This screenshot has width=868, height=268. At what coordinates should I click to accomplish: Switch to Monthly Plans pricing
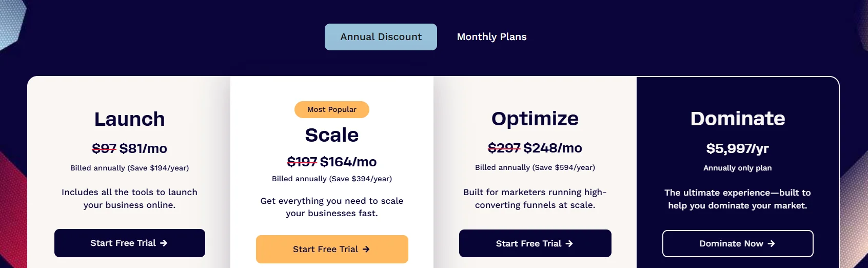(491, 37)
